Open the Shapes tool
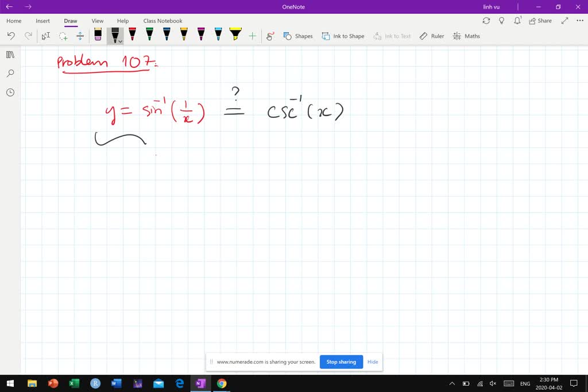The height and width of the screenshot is (392, 588). (x=298, y=36)
